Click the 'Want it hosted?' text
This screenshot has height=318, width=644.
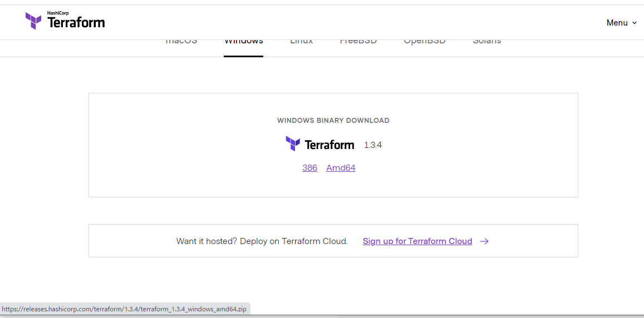click(x=207, y=241)
